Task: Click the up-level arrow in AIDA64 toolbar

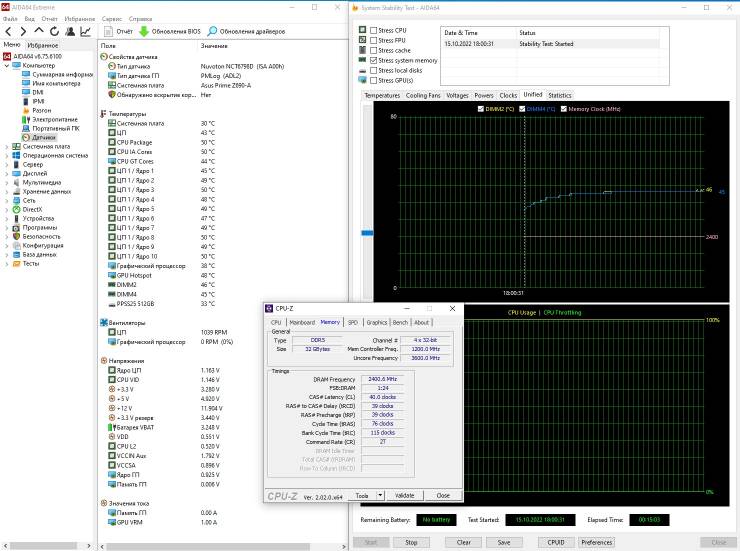Action: (39, 31)
